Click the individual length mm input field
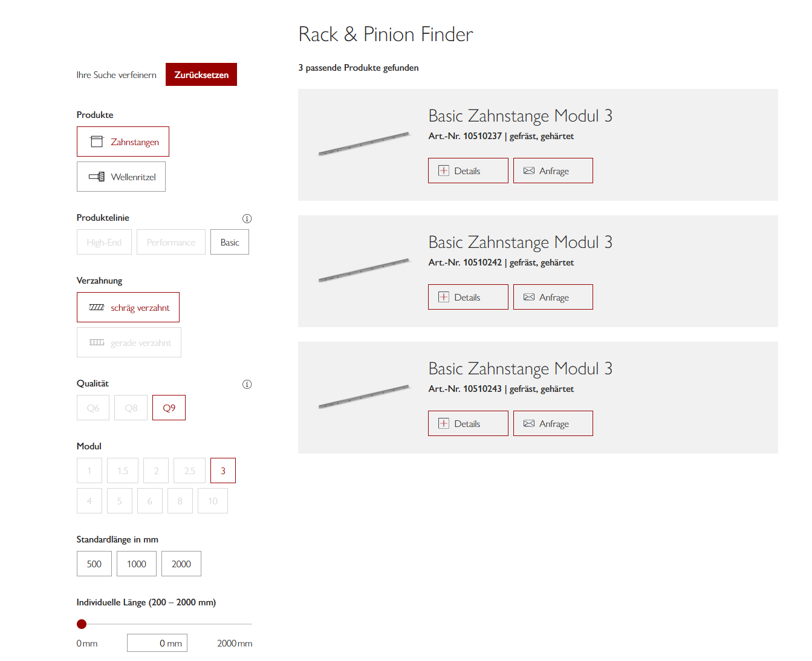 [x=157, y=643]
